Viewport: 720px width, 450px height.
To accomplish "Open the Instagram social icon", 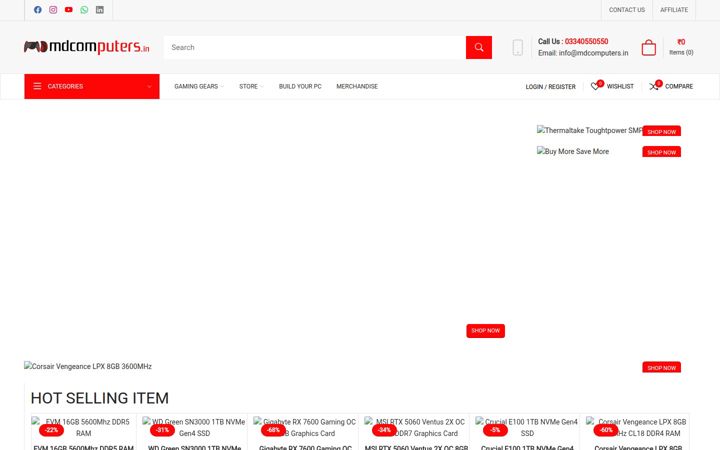I will pyautogui.click(x=53, y=10).
